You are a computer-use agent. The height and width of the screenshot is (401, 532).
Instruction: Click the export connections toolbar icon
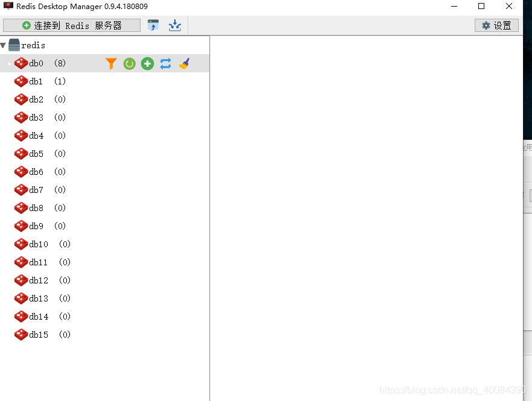point(175,25)
